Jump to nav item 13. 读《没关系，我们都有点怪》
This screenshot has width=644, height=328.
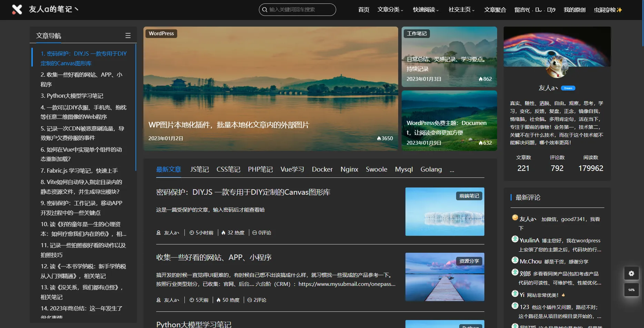82,292
